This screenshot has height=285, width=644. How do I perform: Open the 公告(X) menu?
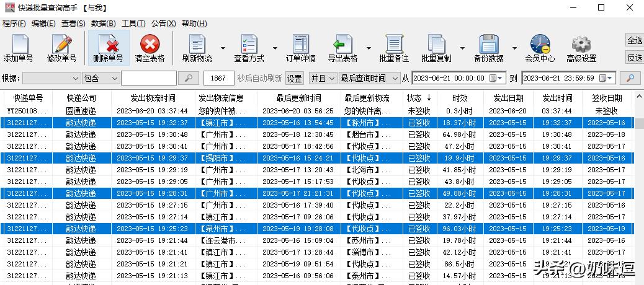[x=163, y=24]
